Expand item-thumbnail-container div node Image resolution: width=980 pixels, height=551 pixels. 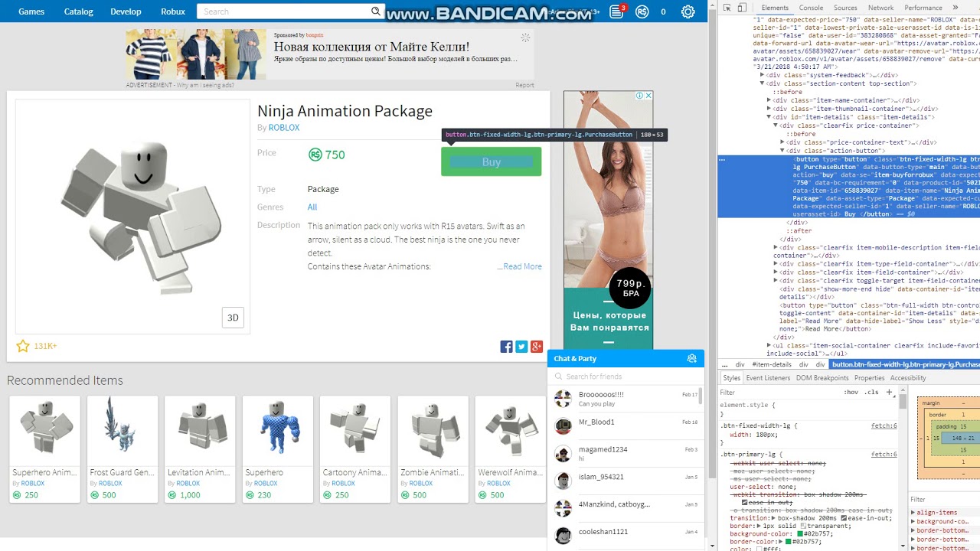tap(769, 109)
